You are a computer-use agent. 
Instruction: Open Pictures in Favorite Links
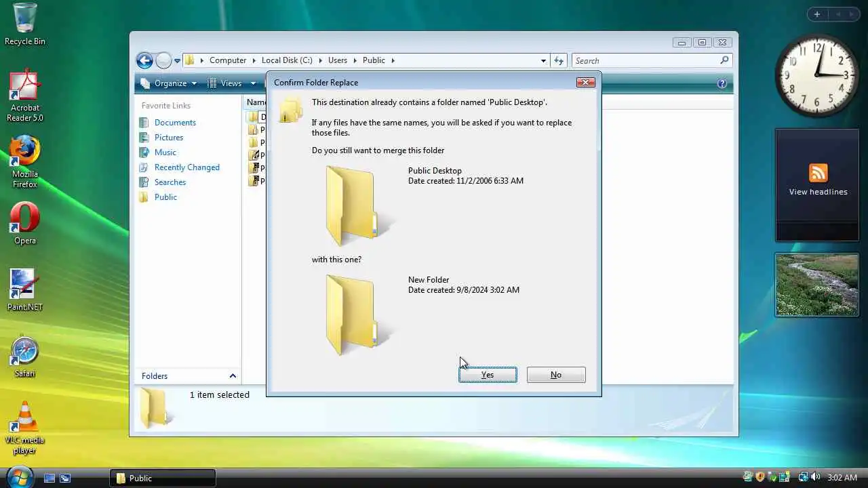(169, 138)
